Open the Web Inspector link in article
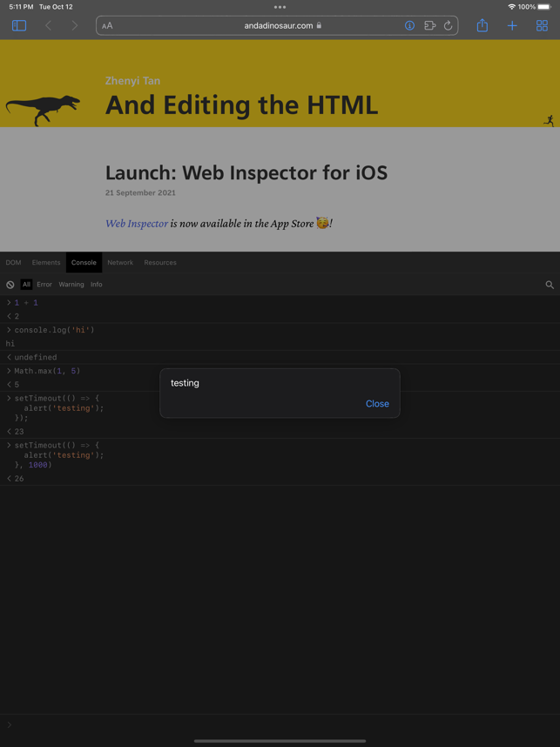560x747 pixels. 137,224
